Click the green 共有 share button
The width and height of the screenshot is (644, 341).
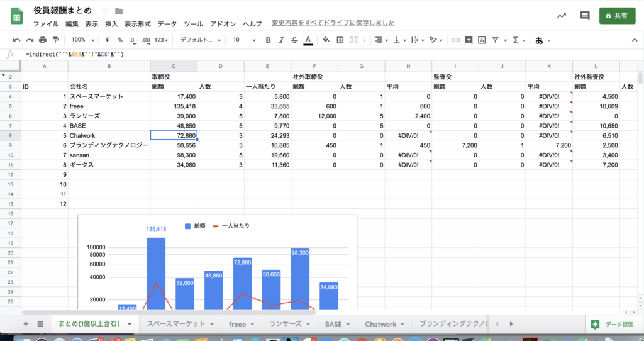click(x=618, y=16)
